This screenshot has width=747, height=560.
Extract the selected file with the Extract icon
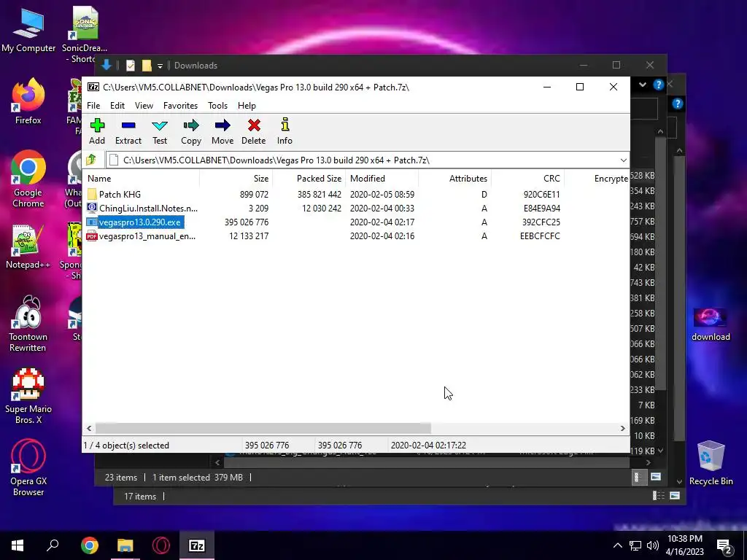point(128,131)
